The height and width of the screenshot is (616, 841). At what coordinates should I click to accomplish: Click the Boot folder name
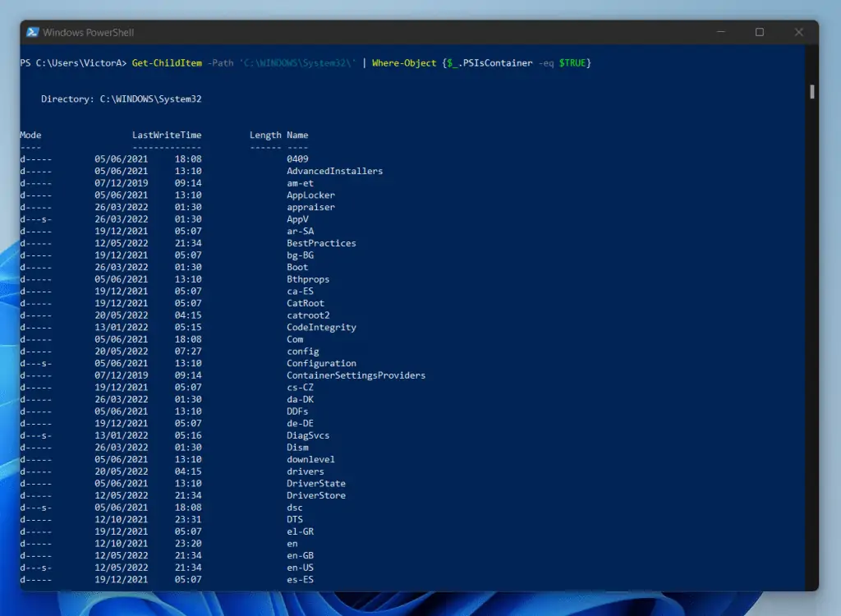297,267
